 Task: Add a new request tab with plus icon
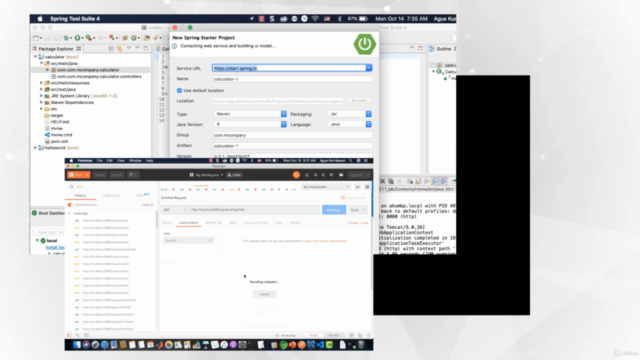click(x=287, y=189)
